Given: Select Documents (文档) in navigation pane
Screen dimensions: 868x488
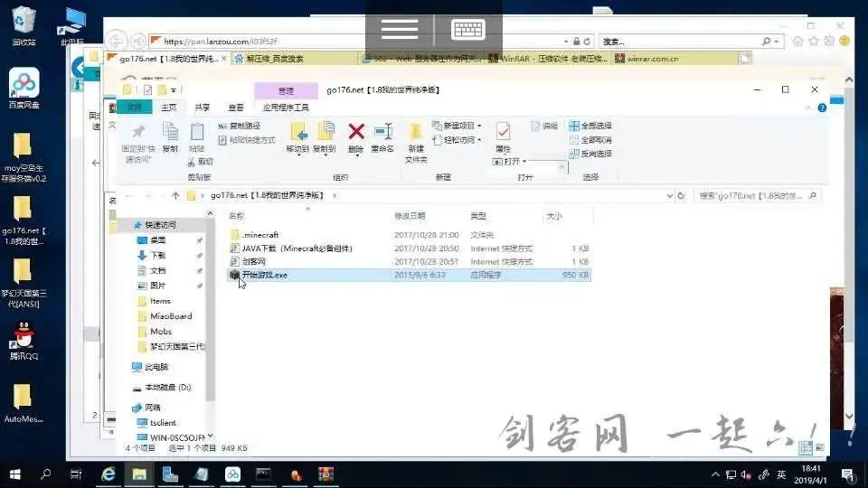Looking at the screenshot, I should (157, 270).
